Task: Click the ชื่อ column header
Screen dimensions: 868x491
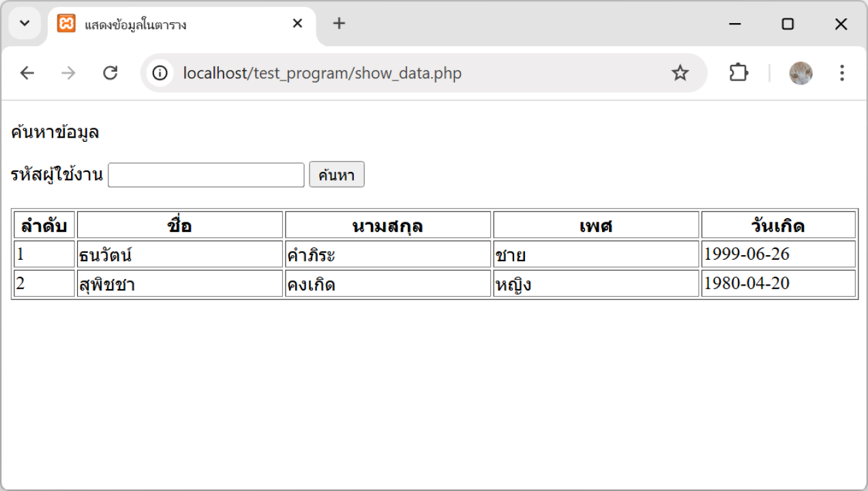Action: [179, 225]
